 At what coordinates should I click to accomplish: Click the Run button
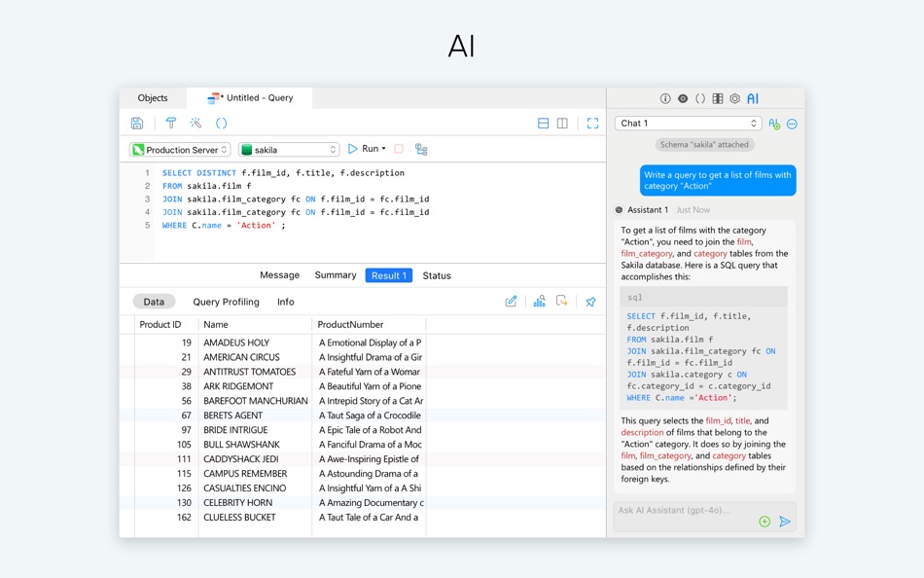[x=367, y=149]
